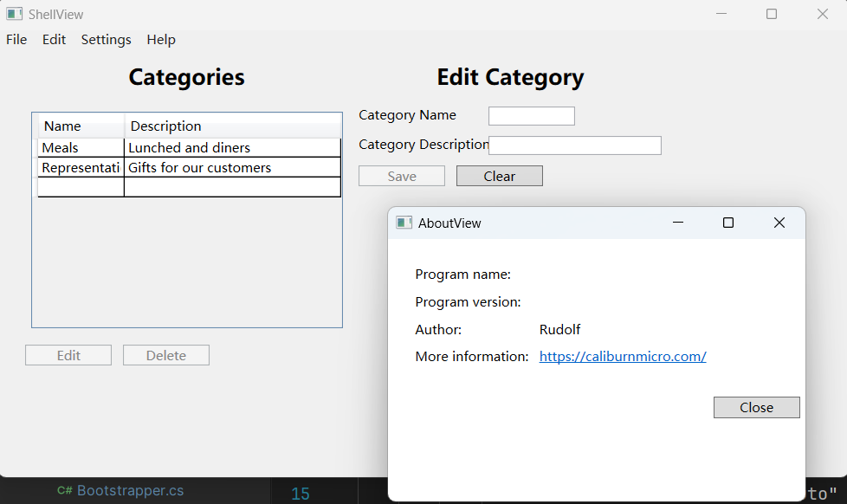Follow the caliburnmicro.com link
The image size is (847, 504).
click(623, 356)
